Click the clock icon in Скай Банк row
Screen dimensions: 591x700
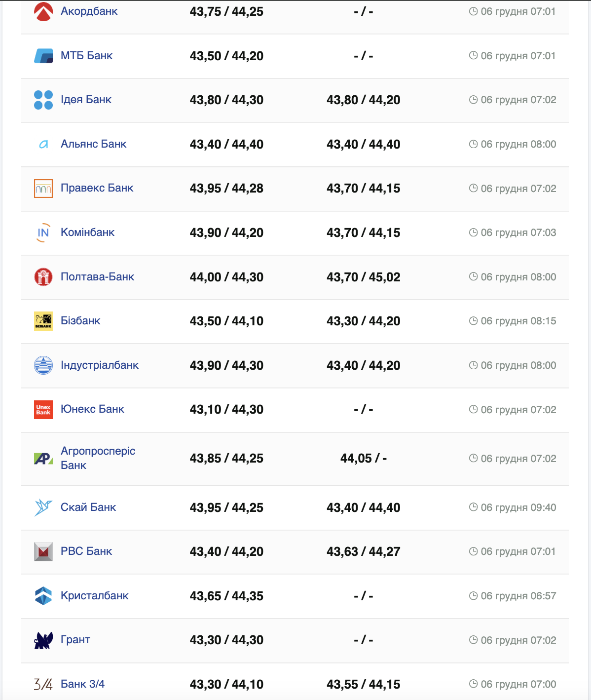click(473, 507)
